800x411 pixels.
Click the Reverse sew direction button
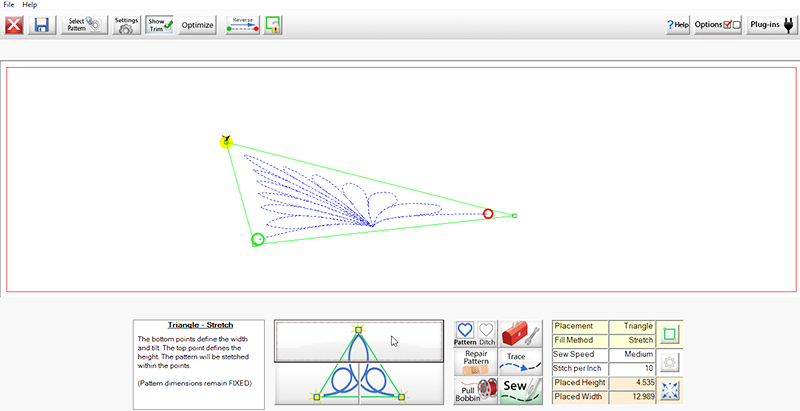[x=243, y=25]
